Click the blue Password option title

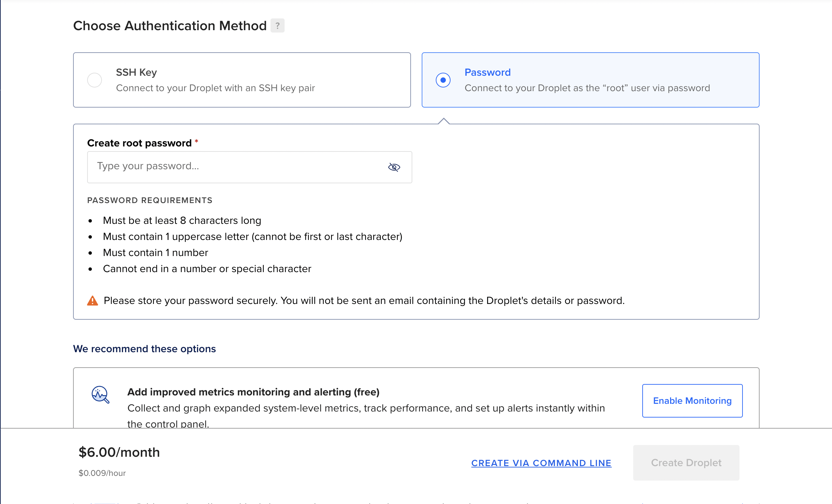click(487, 72)
